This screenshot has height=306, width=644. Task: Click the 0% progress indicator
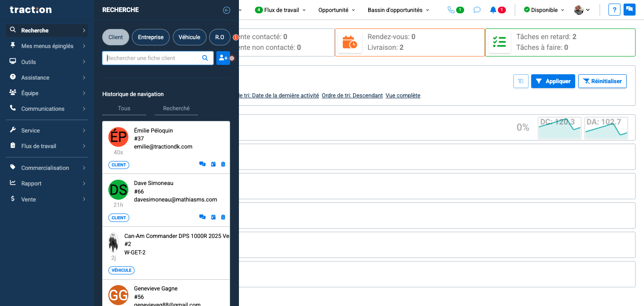tap(523, 127)
